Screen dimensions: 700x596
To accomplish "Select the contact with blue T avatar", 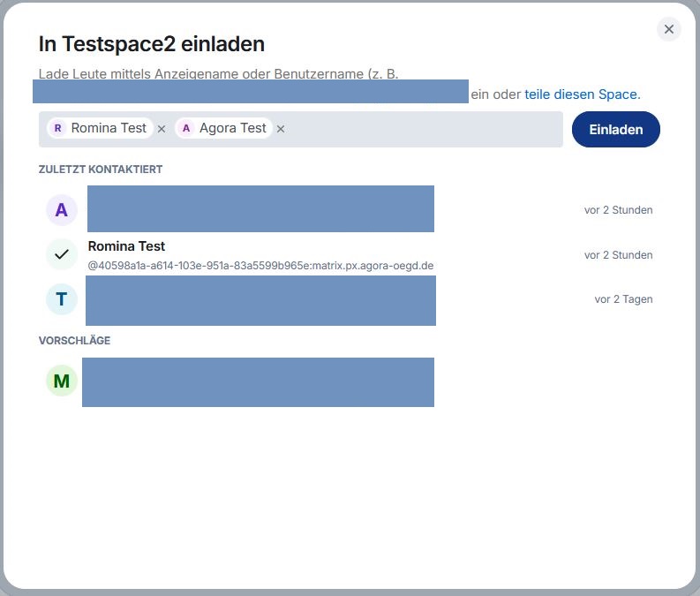I will coord(62,299).
